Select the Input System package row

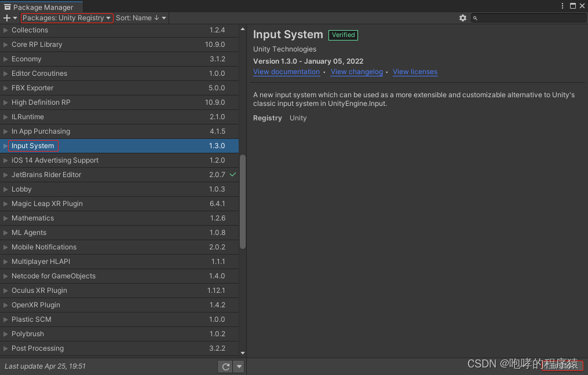[119, 146]
